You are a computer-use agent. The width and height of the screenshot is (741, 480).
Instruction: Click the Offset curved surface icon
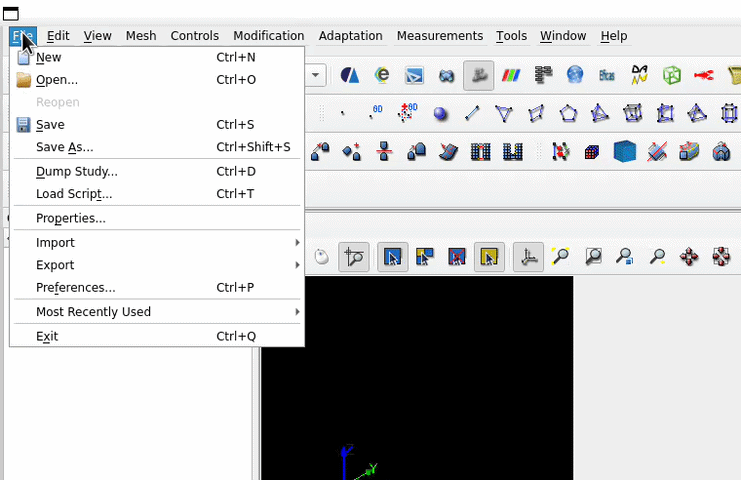pos(448,152)
